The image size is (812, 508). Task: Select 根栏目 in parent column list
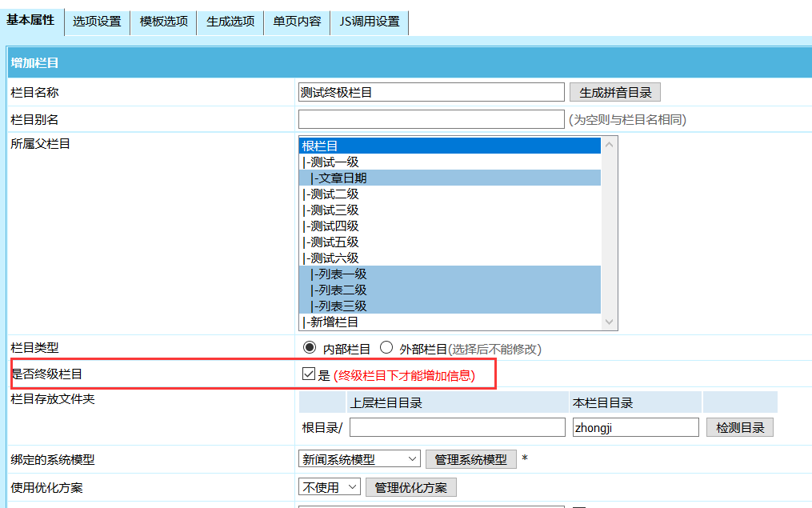(450, 146)
